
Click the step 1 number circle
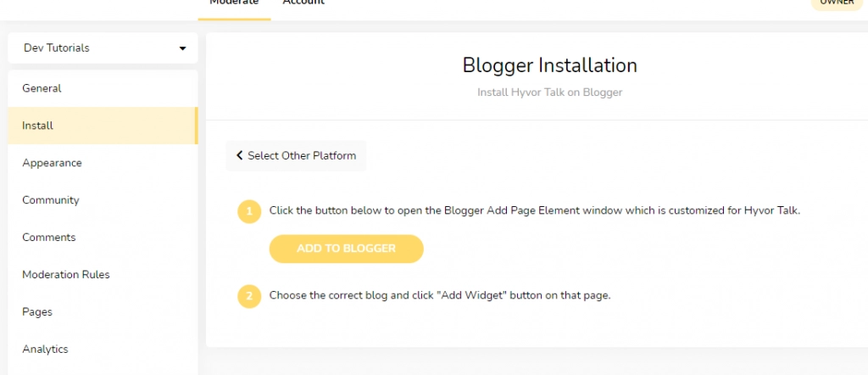(x=249, y=211)
